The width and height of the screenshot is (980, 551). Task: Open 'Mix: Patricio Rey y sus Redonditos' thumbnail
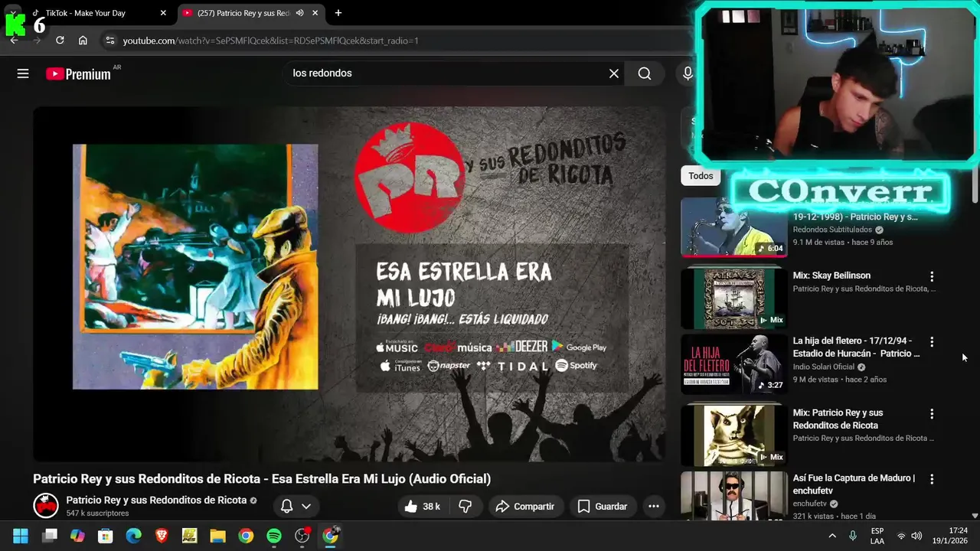[733, 435]
